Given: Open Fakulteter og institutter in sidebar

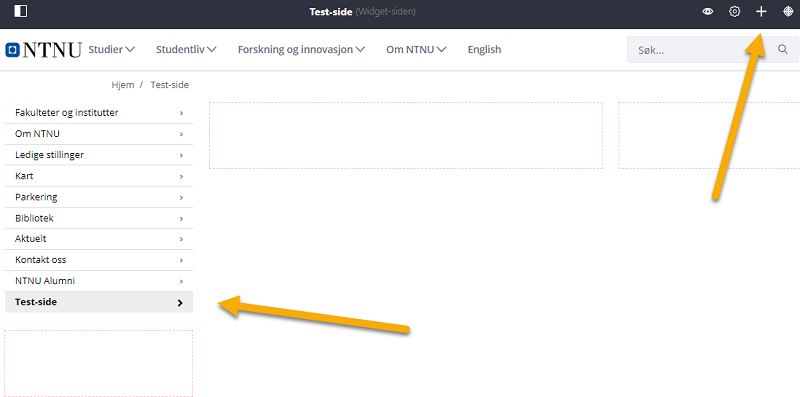Looking at the screenshot, I should click(x=99, y=113).
